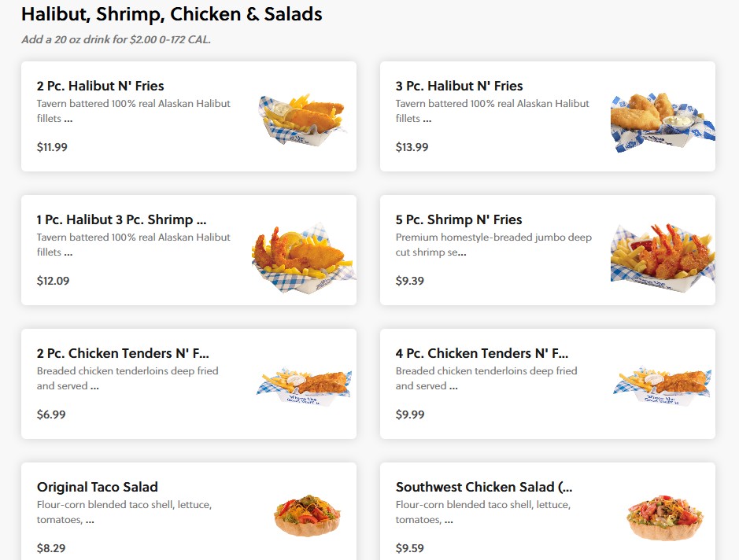Click the Southwest Chicken Salad title
The height and width of the screenshot is (560, 739).
pos(484,487)
